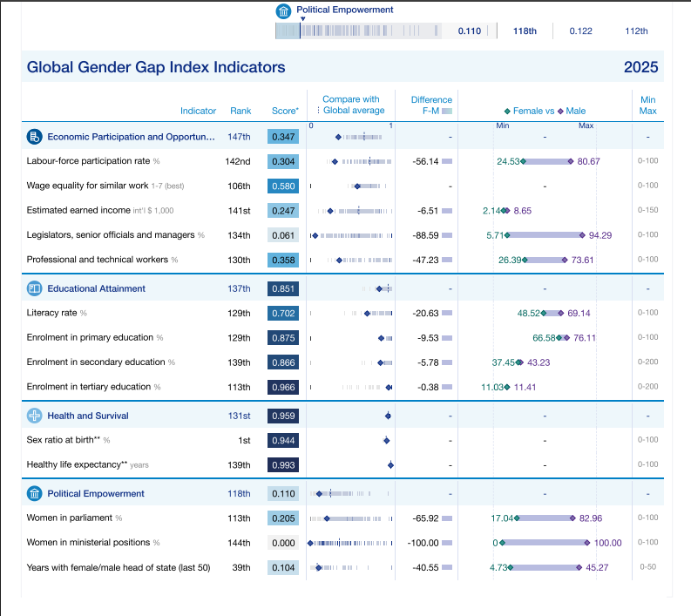691x616 pixels.
Task: Click the Rank column header
Action: click(240, 111)
